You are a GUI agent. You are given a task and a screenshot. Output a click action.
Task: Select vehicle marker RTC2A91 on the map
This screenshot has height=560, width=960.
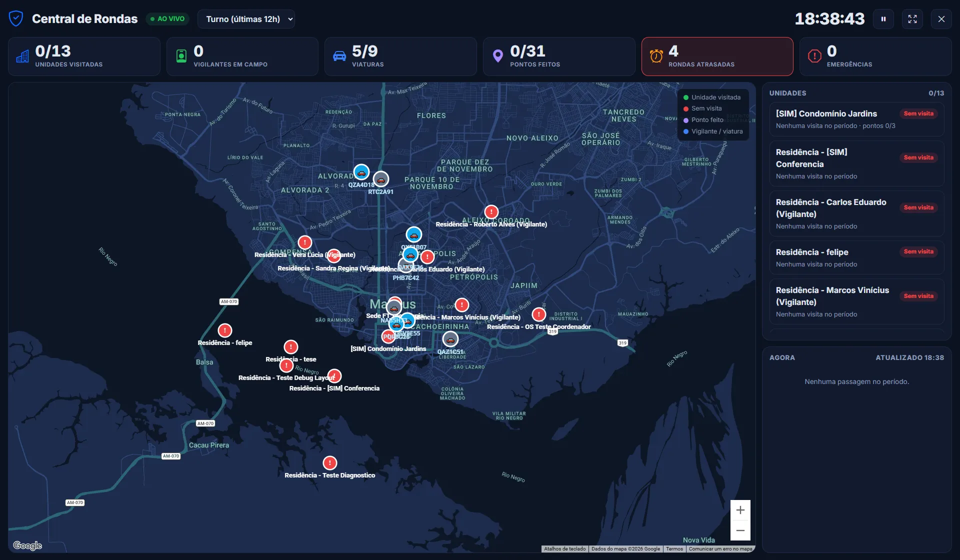click(381, 179)
